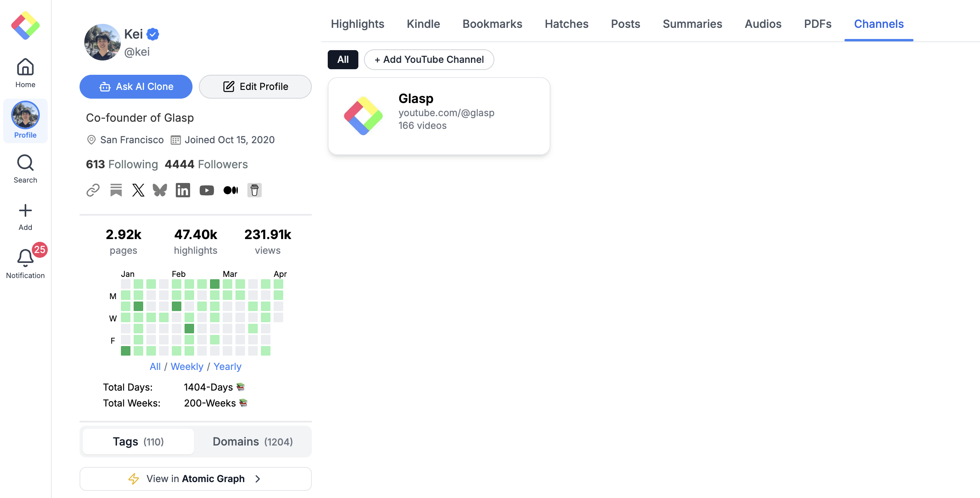
Task: Switch to the Tags (110) toggle
Action: [x=138, y=442]
